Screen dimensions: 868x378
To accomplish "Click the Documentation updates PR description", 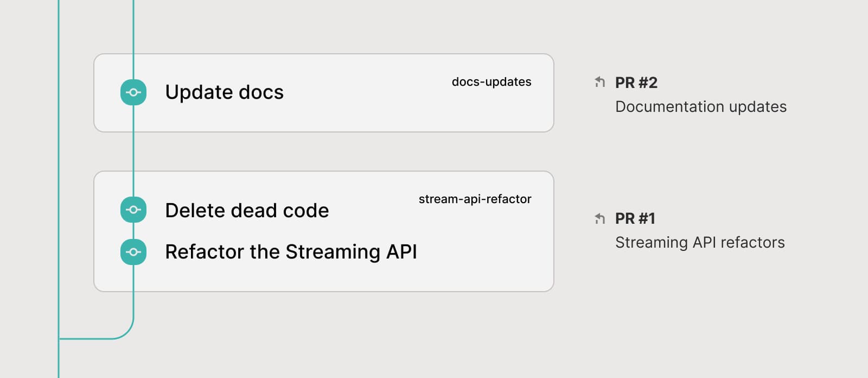I will point(700,106).
